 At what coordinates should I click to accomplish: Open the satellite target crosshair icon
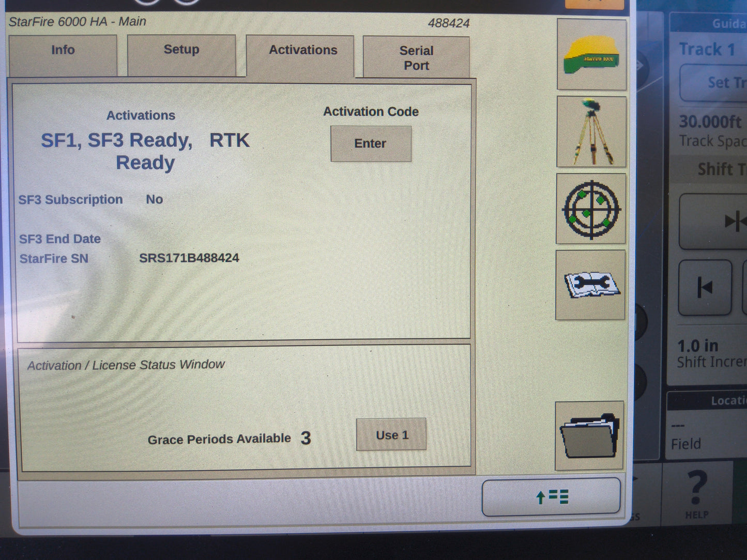pos(591,209)
